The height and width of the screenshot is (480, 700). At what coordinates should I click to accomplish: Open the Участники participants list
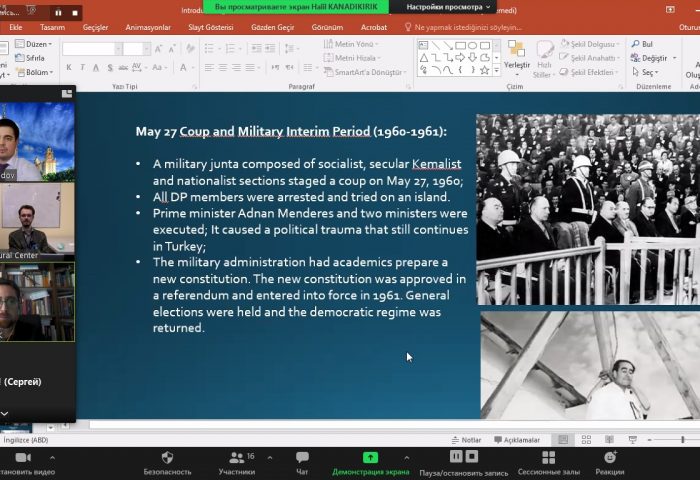(x=236, y=458)
